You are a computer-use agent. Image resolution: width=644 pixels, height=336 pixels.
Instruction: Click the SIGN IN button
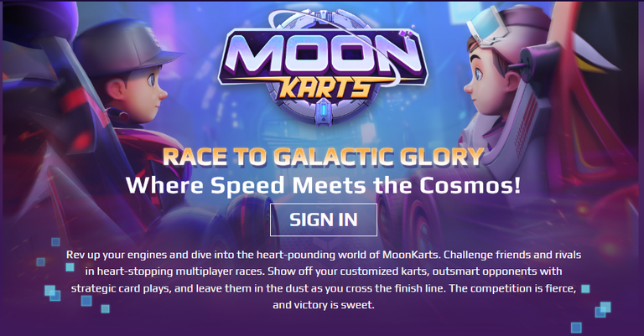click(323, 220)
